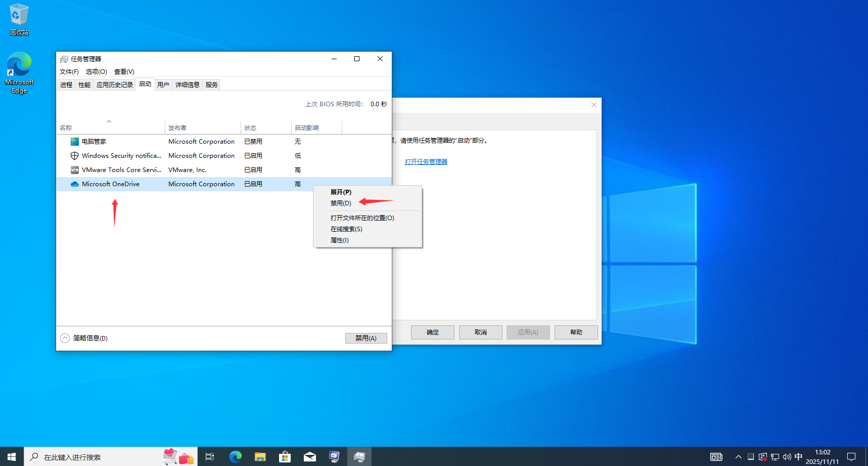This screenshot has height=466, width=868.
Task: Click the Task View taskbar icon
Action: [209, 456]
